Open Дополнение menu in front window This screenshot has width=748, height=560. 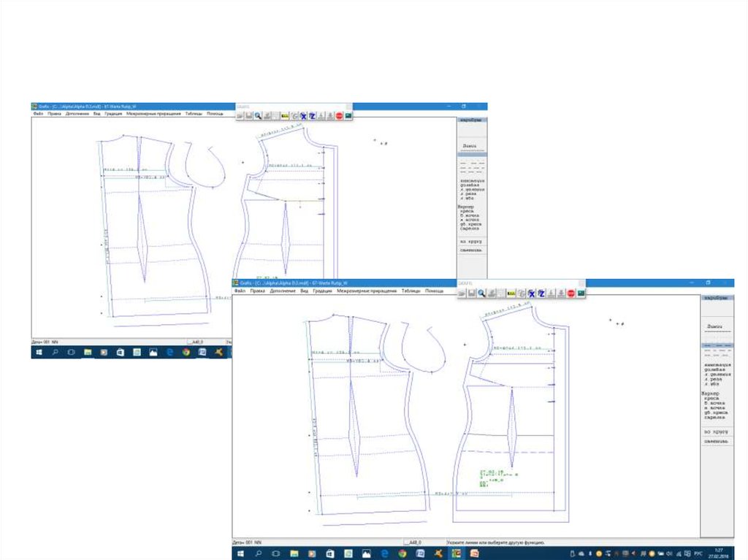coord(283,291)
